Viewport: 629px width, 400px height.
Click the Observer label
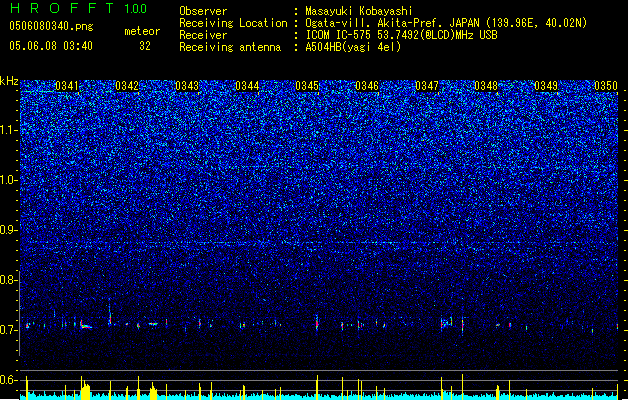pyautogui.click(x=203, y=11)
